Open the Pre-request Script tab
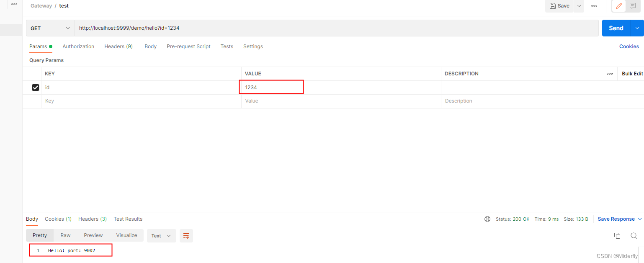 (188, 46)
